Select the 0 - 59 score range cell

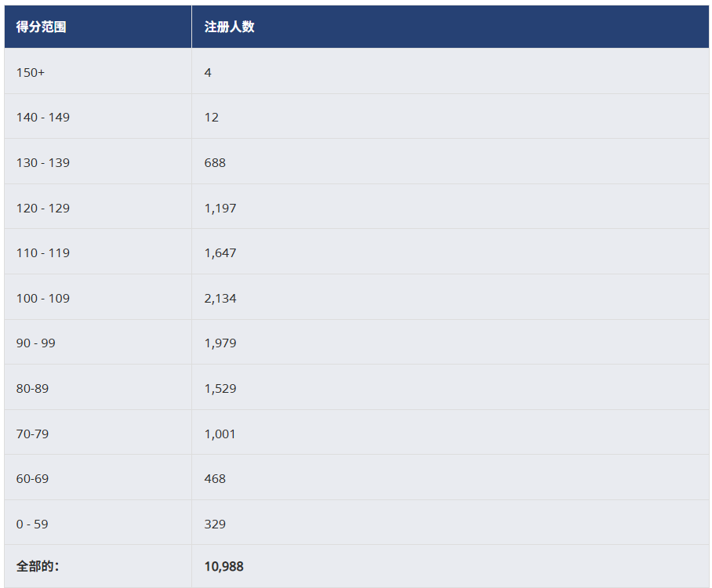32,524
